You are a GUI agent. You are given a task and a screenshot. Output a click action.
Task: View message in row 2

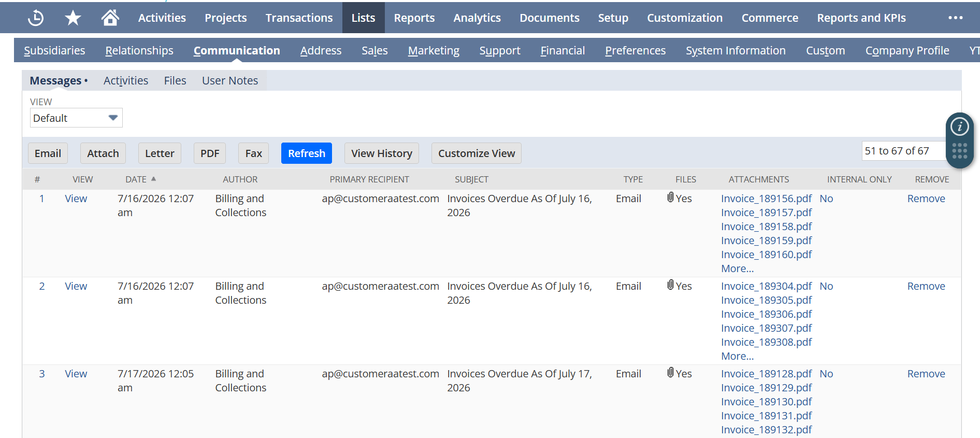[76, 286]
